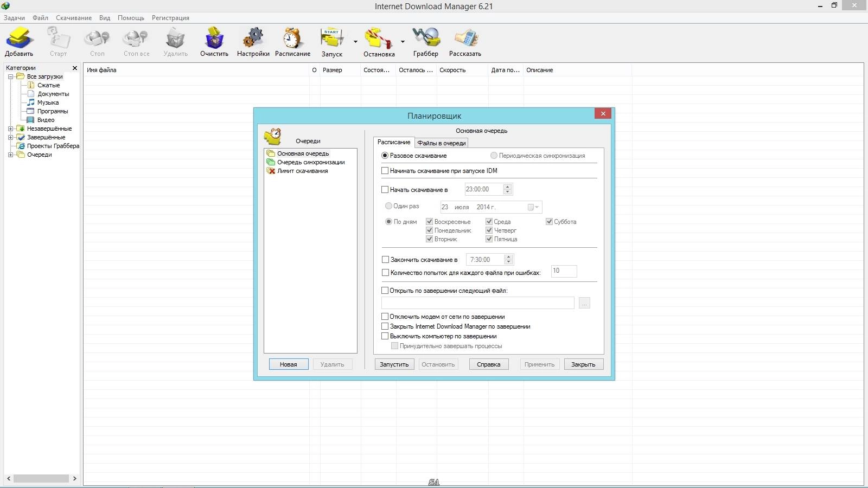
Task: Click the Старт toolbar icon
Action: [58, 38]
